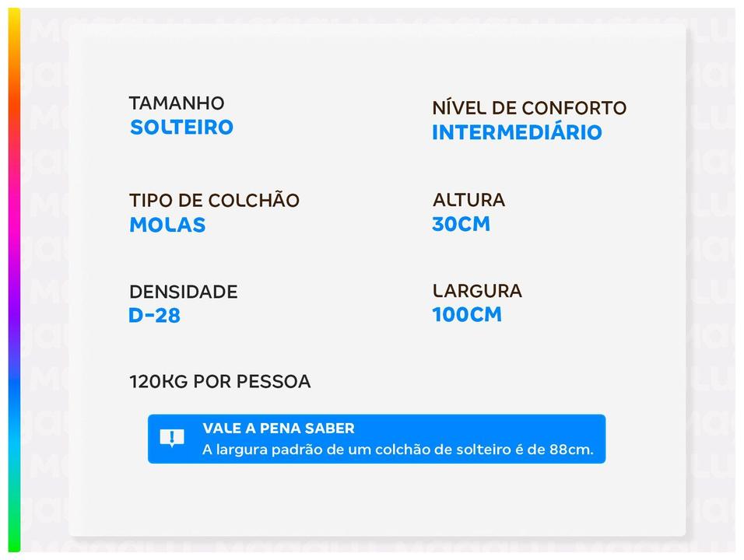Click the VALE A PENA SABER heading
This screenshot has width=744, height=560.
point(278,429)
